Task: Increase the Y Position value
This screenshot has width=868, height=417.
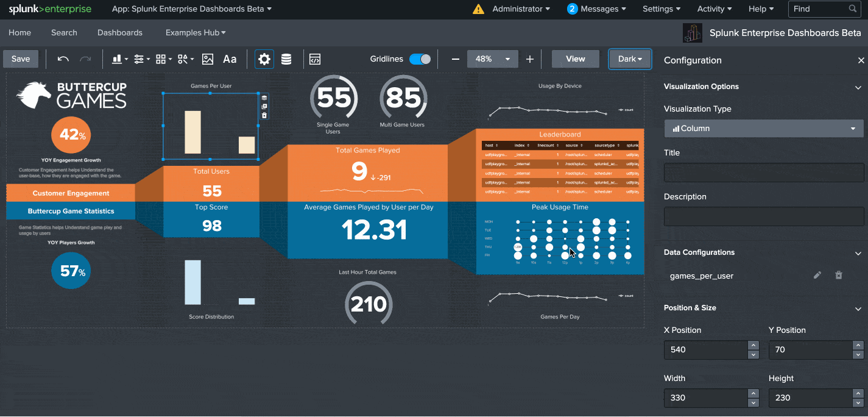Action: [x=858, y=345]
